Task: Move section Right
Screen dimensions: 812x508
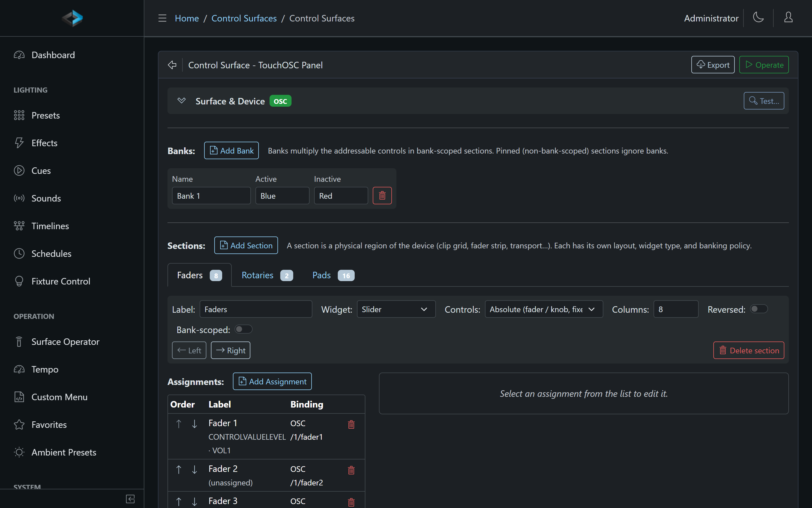Action: (231, 351)
